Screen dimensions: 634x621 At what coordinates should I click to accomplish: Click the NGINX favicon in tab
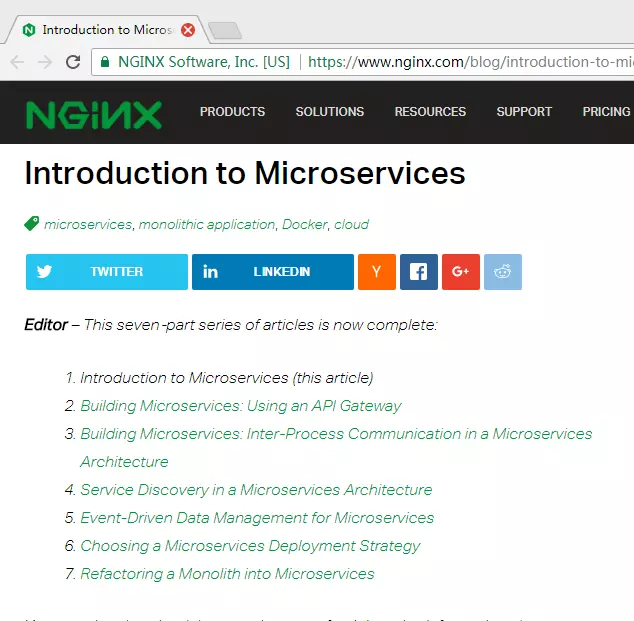[x=29, y=30]
